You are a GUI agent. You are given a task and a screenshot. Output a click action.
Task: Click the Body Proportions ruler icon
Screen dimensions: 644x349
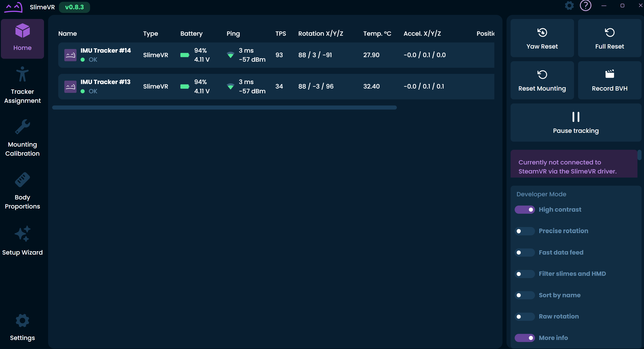tap(22, 179)
